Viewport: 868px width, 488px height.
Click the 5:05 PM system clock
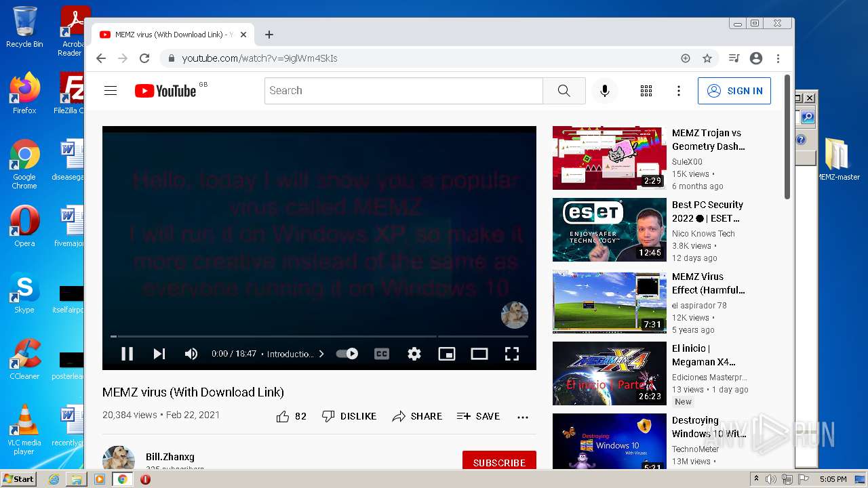pyautogui.click(x=833, y=479)
